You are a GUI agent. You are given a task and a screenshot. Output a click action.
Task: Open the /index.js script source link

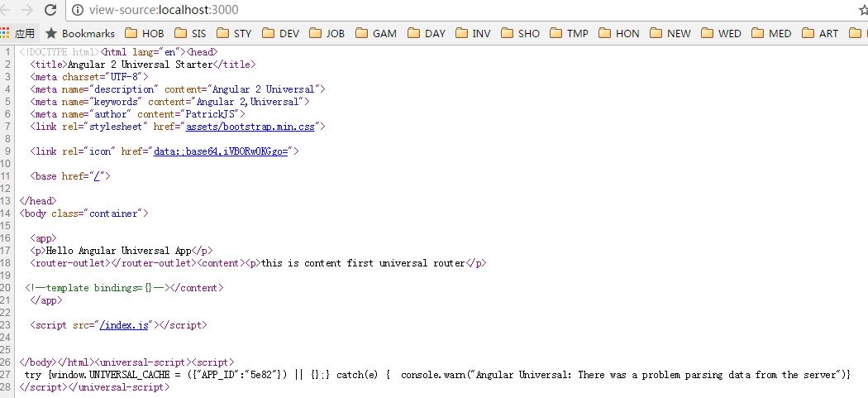pos(124,325)
